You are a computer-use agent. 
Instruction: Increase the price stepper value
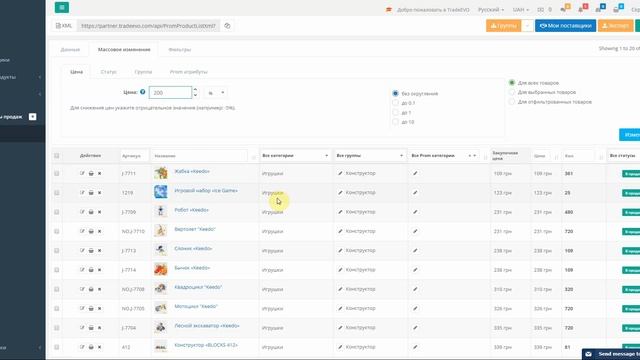[x=195, y=90]
